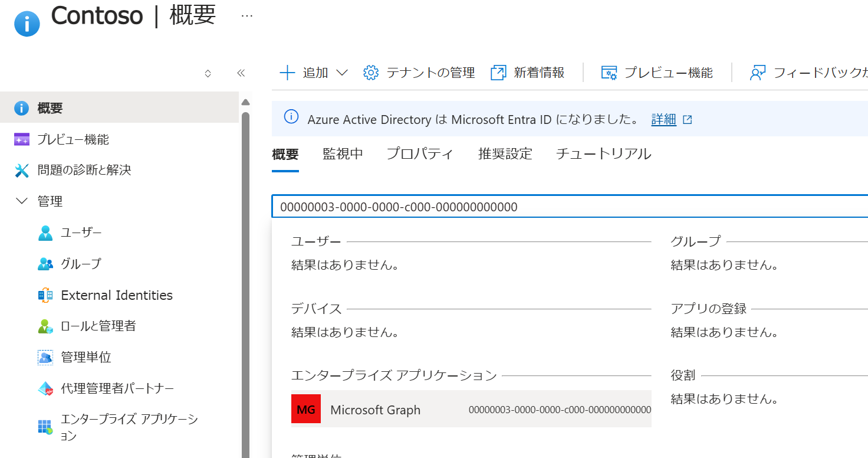Viewport: 868px width, 458px height.
Task: Click the 管理単位 icon
Action: click(45, 357)
